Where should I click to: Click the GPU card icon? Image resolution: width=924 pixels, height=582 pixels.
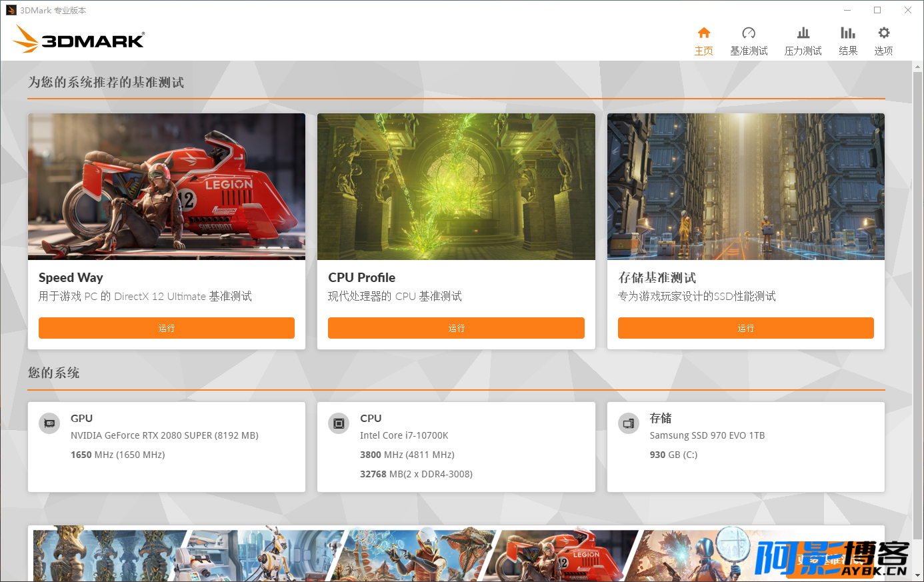49,423
